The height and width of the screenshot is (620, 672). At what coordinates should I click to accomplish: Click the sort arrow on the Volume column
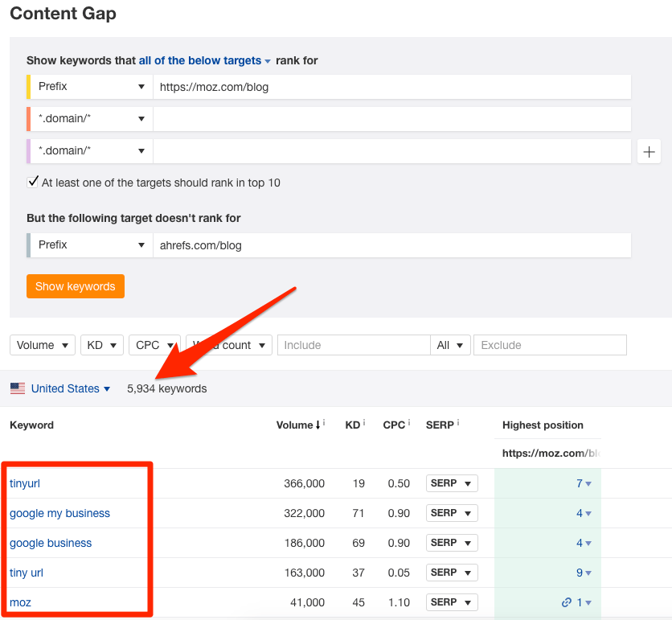pyautogui.click(x=318, y=425)
